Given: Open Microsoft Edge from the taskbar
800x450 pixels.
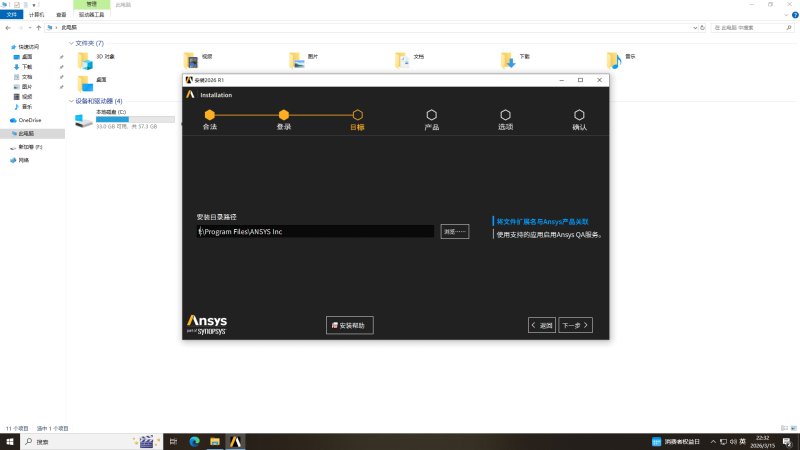Looking at the screenshot, I should 194,441.
